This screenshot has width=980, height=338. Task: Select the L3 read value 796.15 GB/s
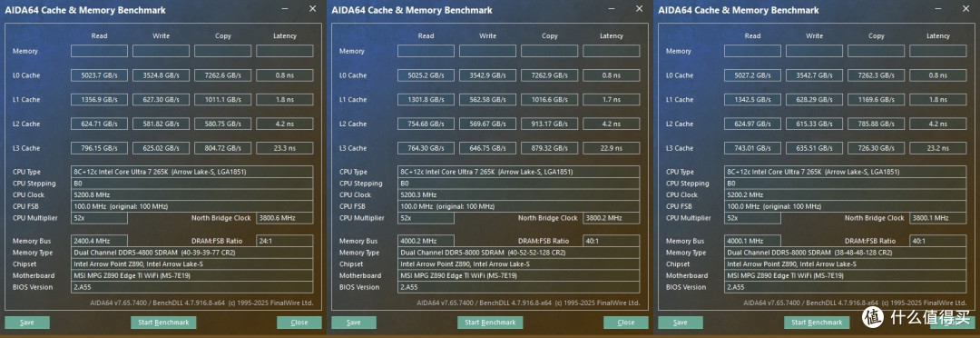pyautogui.click(x=99, y=148)
